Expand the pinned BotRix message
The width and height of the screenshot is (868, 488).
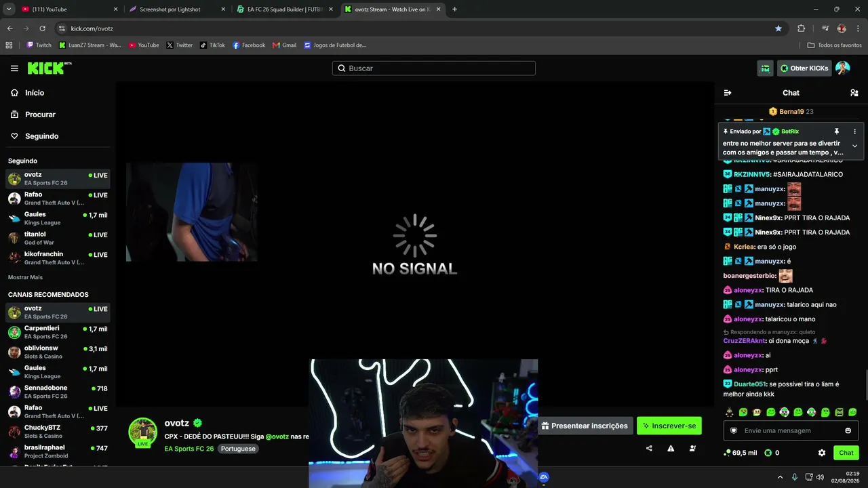854,146
